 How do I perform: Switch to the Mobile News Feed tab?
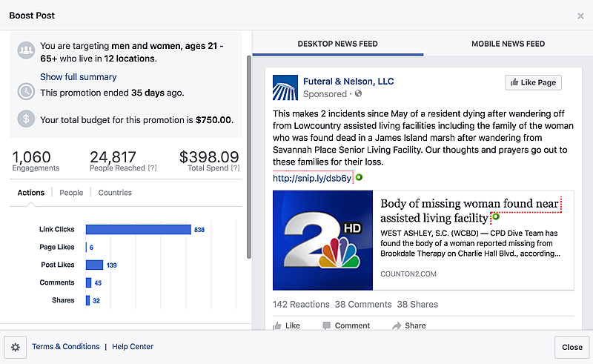(508, 44)
